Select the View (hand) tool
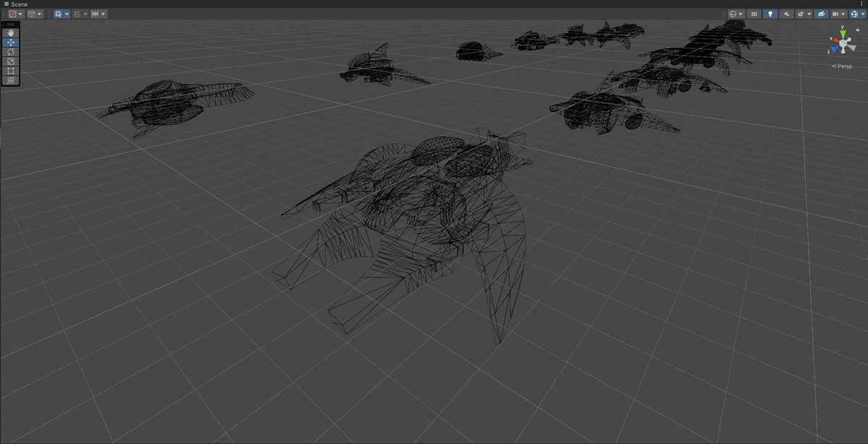The height and width of the screenshot is (444, 868). pyautogui.click(x=10, y=33)
